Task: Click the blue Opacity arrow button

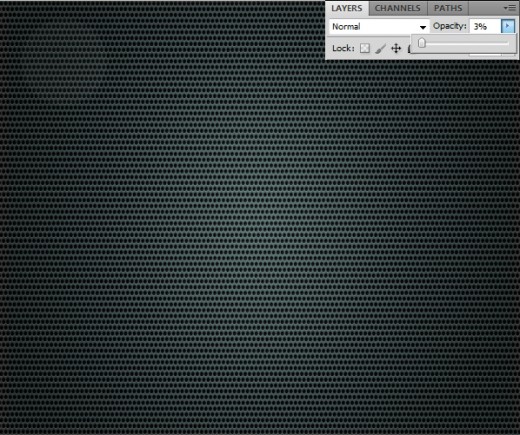Action: [508, 26]
